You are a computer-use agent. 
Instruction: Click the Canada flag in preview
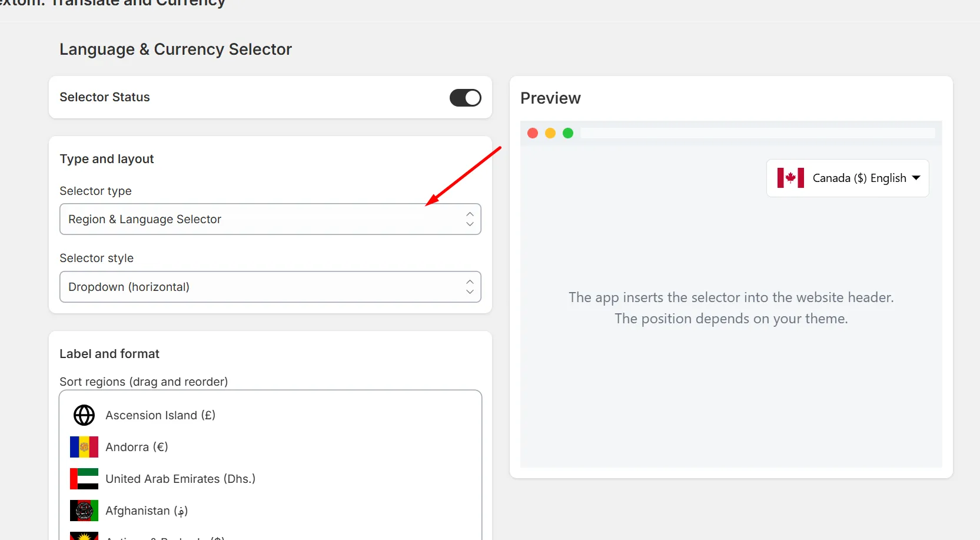[x=790, y=178]
